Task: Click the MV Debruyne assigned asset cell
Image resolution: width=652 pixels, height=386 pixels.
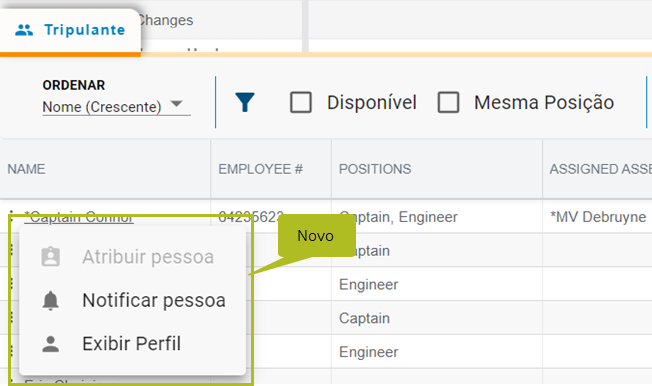Action: 598,217
